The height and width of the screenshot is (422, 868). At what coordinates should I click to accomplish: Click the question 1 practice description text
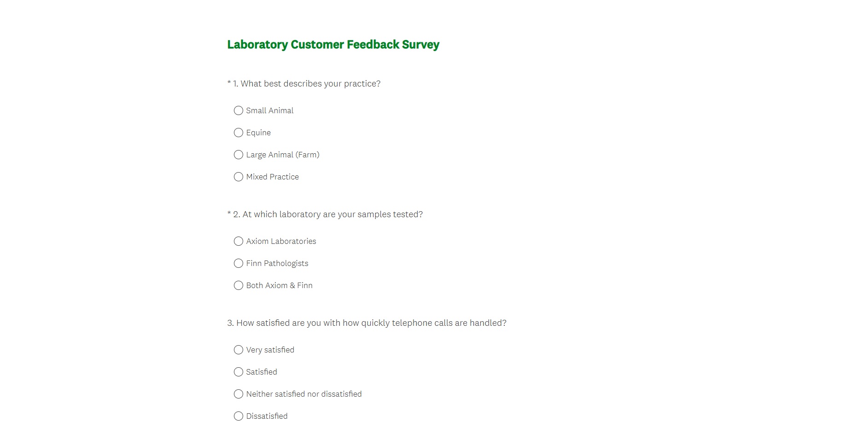(306, 84)
